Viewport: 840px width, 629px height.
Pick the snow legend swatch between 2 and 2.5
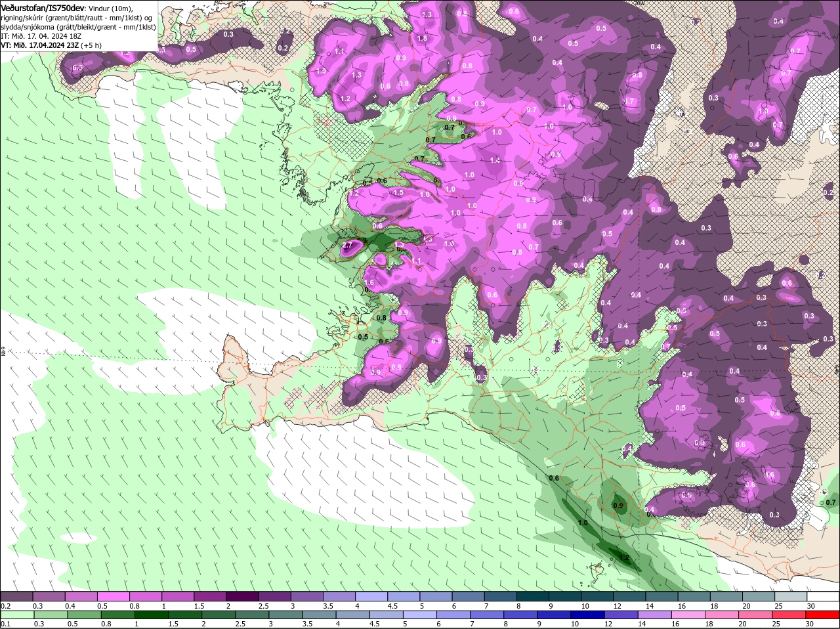243,596
